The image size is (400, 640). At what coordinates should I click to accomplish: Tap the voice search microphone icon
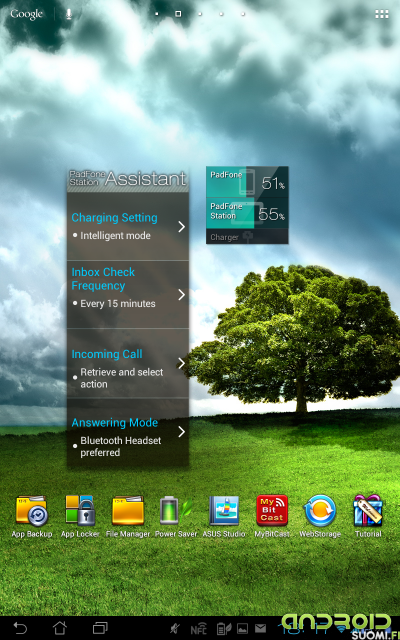(69, 14)
